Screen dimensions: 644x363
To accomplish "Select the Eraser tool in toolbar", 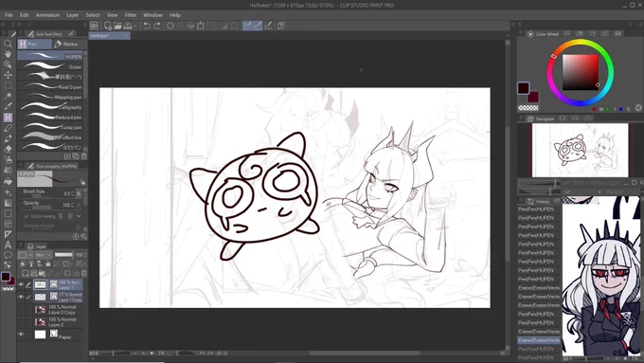I will tap(8, 149).
